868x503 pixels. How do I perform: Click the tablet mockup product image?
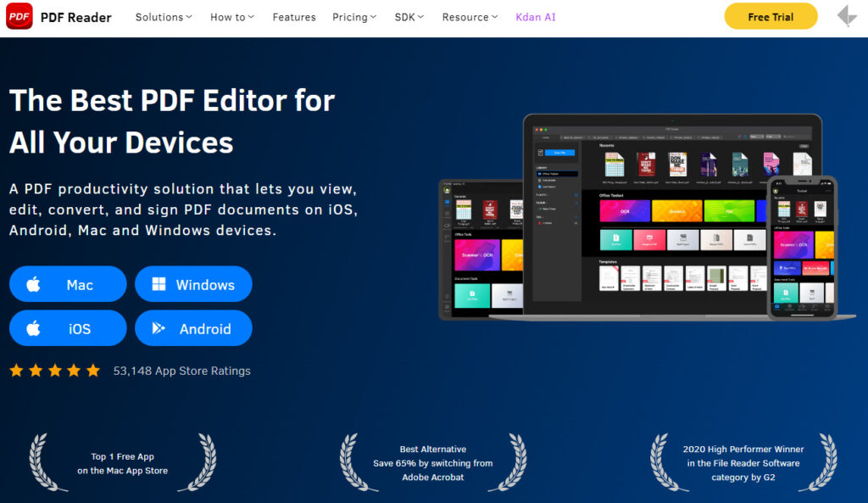(x=481, y=249)
